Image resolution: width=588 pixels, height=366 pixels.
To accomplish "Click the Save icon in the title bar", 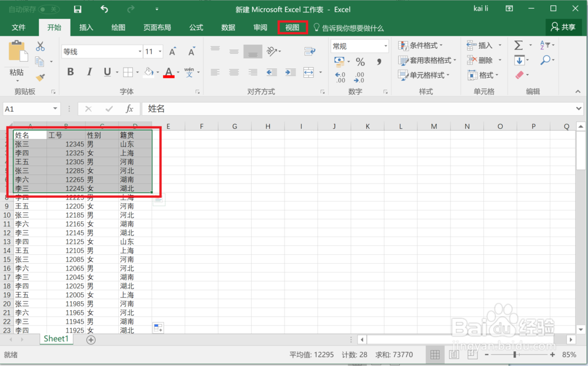I will [x=78, y=9].
